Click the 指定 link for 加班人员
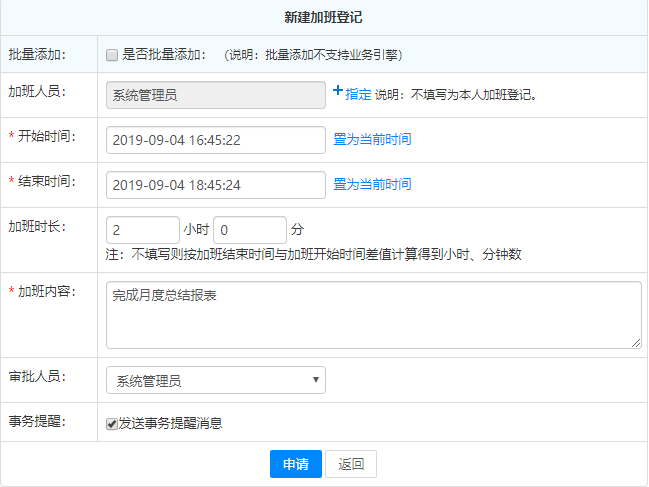This screenshot has height=487, width=649. (x=358, y=94)
